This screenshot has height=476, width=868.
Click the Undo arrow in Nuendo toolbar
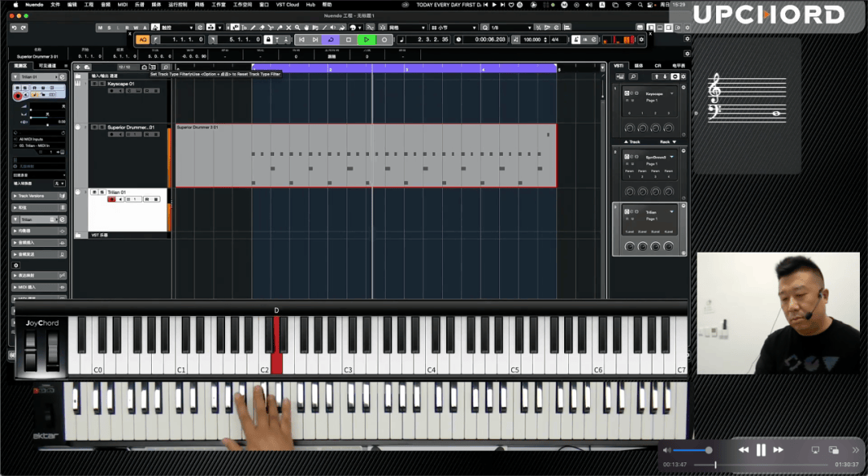click(14, 28)
